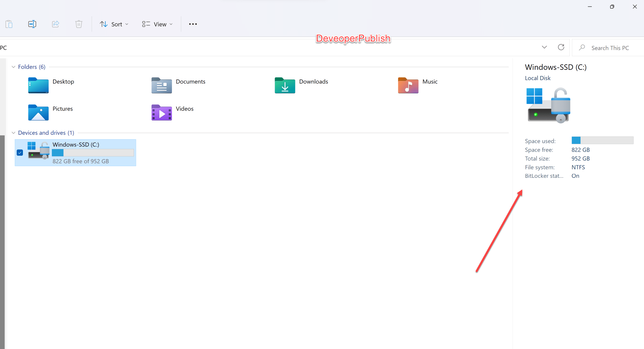The height and width of the screenshot is (349, 644).
Task: Click the Space used bar in details pane
Action: 602,140
